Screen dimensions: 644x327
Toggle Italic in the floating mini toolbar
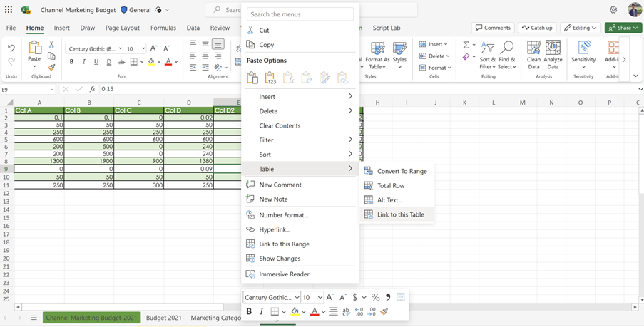(261, 311)
